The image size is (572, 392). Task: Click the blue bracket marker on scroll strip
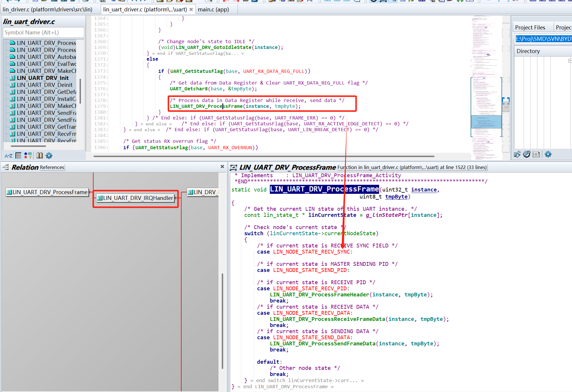pyautogui.click(x=506, y=101)
